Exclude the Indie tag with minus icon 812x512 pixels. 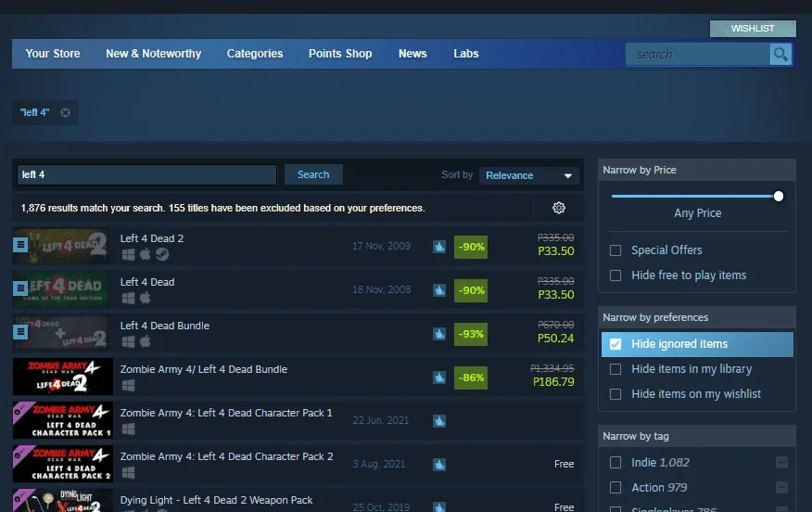click(x=782, y=462)
